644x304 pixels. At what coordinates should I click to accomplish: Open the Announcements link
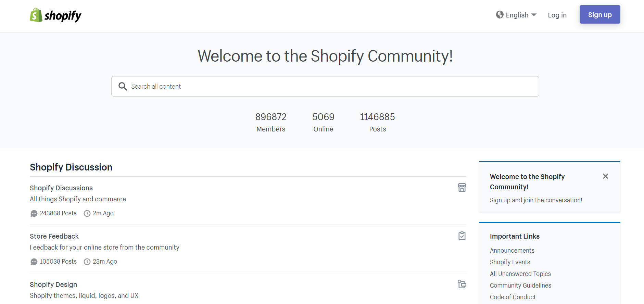pyautogui.click(x=512, y=251)
